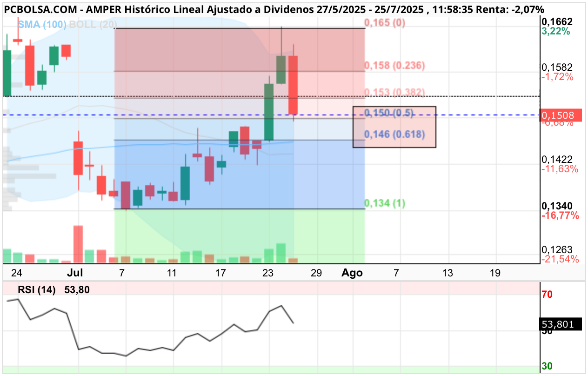Click the black RSI tag 53,801
This screenshot has width=588, height=376.
point(561,324)
